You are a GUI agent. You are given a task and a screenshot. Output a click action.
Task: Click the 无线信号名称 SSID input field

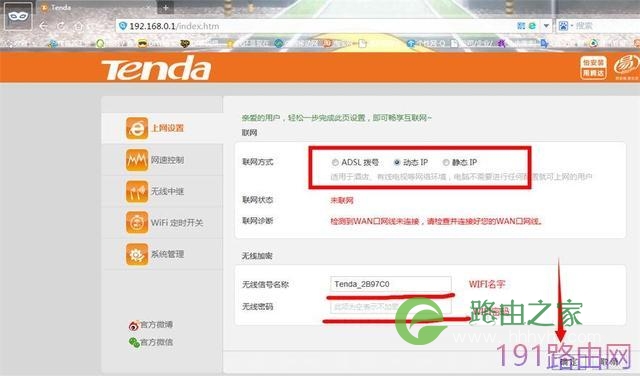[x=391, y=284]
